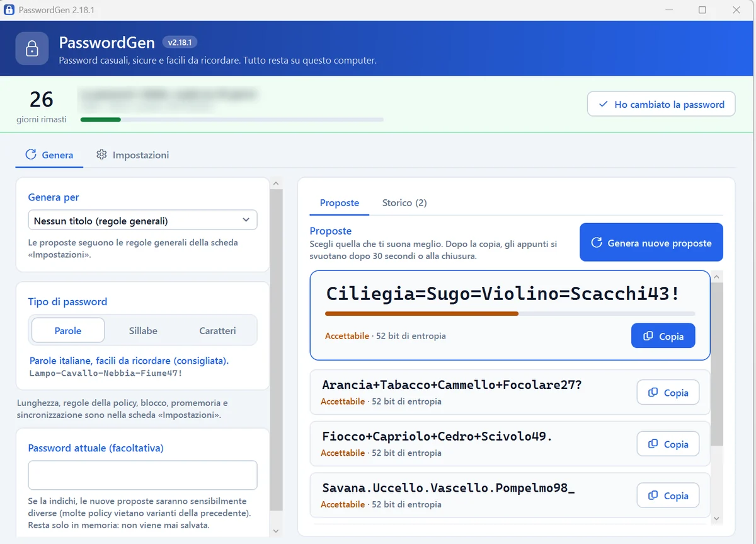Viewport: 756px width, 544px height.
Task: Copy the Ciliegia=Sugo=Violino=Scacchi43! password
Action: pyautogui.click(x=663, y=336)
